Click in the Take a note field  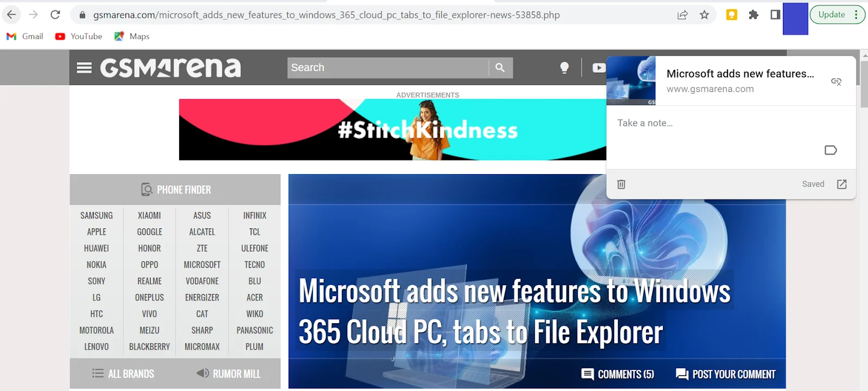coord(716,123)
